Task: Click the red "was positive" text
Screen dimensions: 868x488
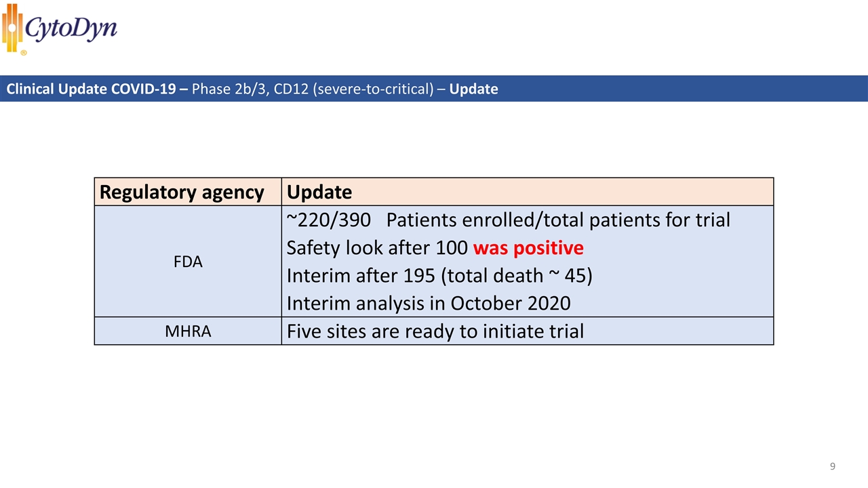Action: point(528,249)
